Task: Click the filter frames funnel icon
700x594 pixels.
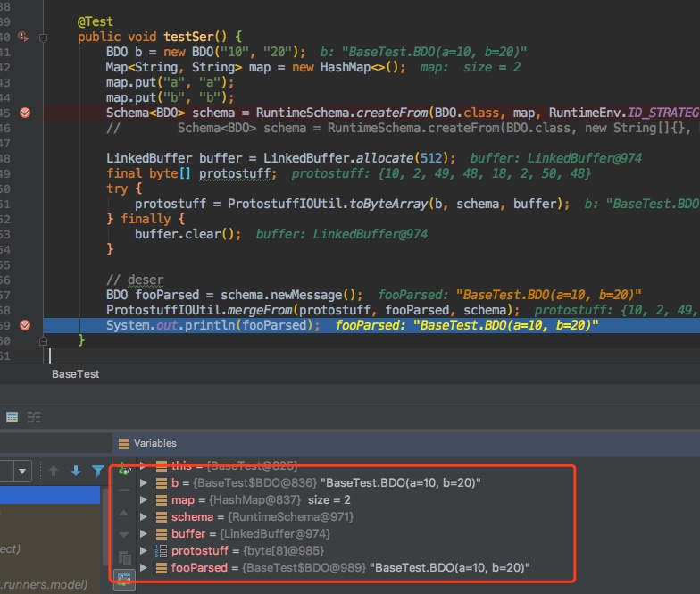Action: (98, 471)
